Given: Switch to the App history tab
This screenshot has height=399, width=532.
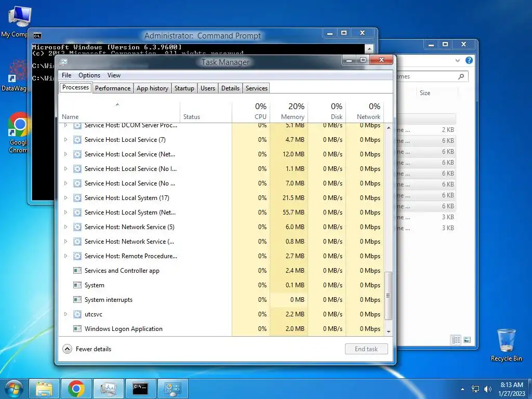Looking at the screenshot, I should point(152,88).
